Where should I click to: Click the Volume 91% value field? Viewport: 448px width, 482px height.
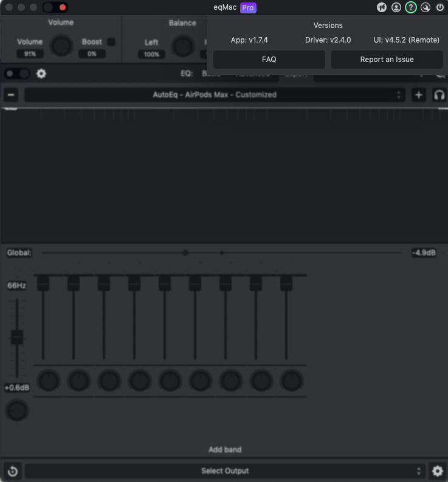point(30,54)
